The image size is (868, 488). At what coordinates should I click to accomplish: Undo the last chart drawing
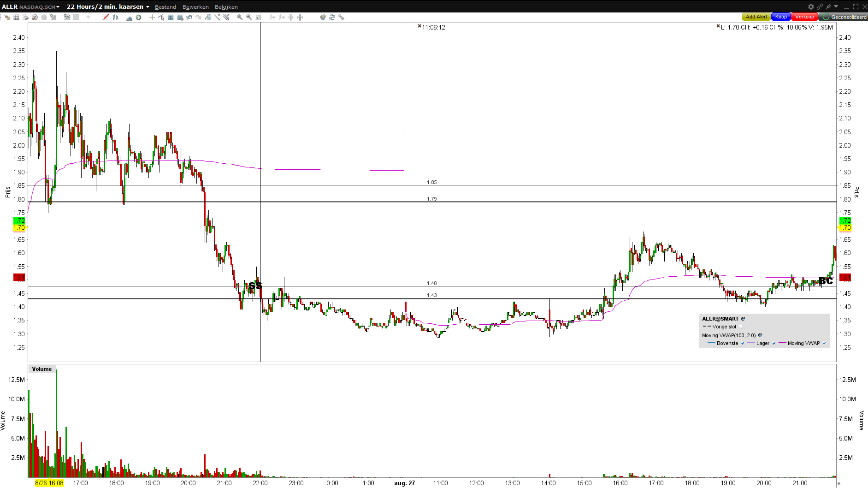point(189,18)
